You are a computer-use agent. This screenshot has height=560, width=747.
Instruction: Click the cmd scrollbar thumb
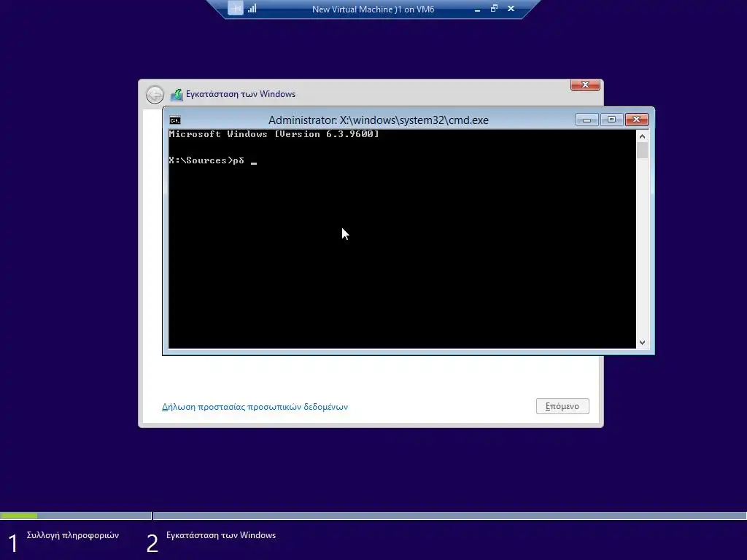point(642,150)
